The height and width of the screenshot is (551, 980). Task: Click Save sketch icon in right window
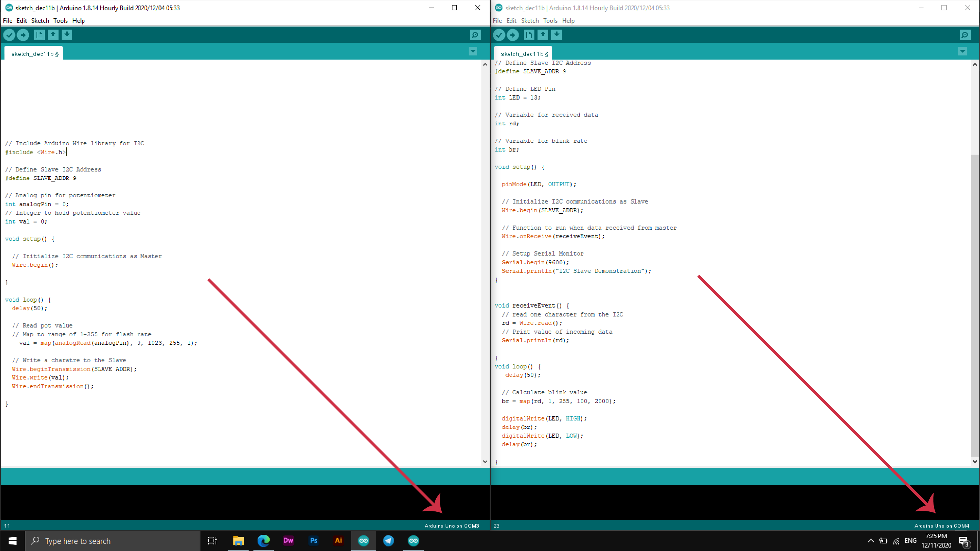click(556, 35)
